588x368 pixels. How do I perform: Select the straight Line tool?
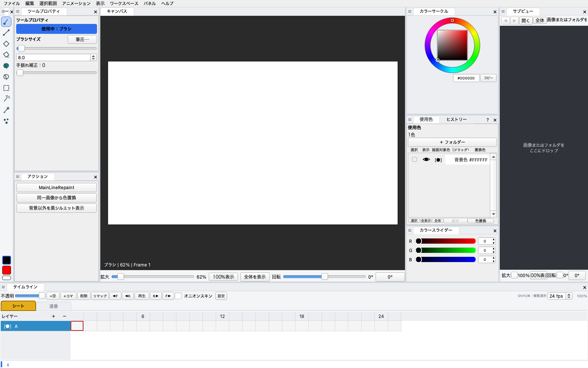tap(6, 33)
